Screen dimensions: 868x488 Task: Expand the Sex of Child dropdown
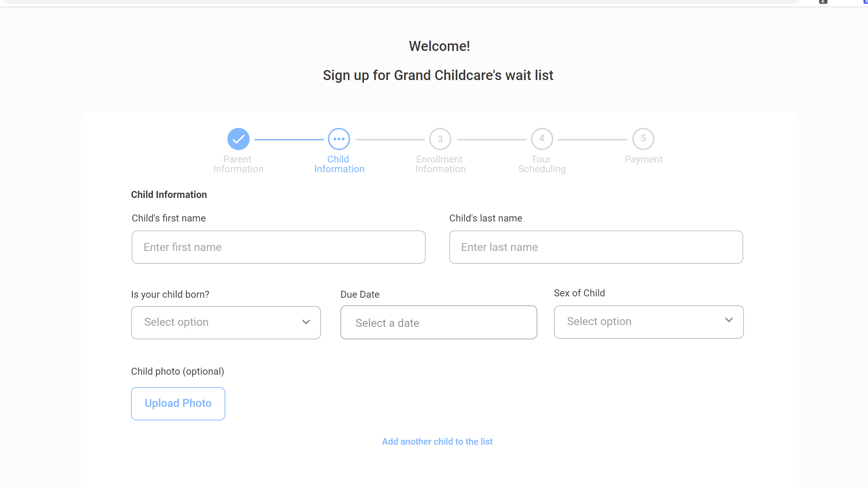(648, 322)
